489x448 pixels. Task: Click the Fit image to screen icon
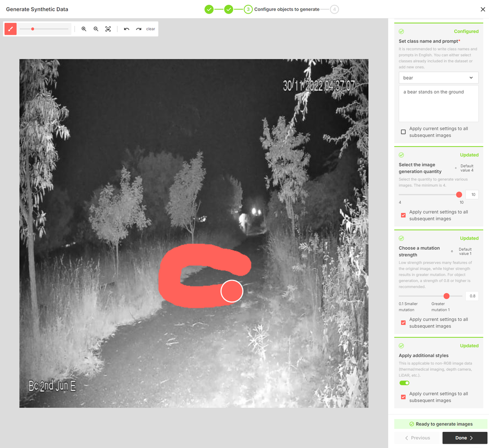coord(108,29)
